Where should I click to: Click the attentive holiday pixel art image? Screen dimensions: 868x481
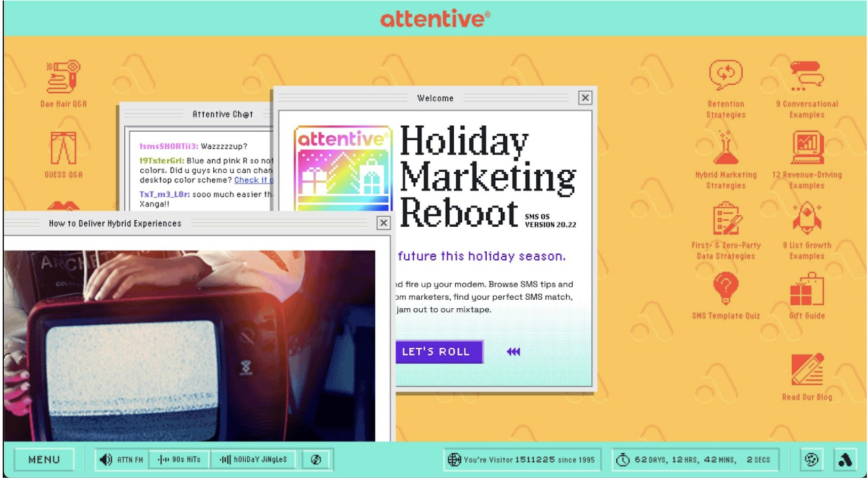(343, 168)
